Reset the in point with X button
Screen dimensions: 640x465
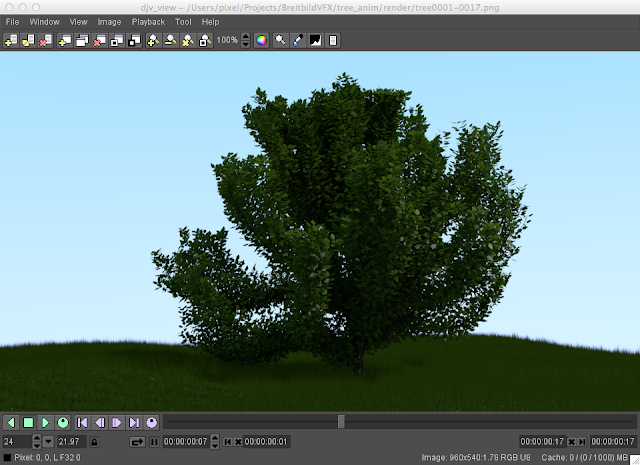tap(238, 442)
